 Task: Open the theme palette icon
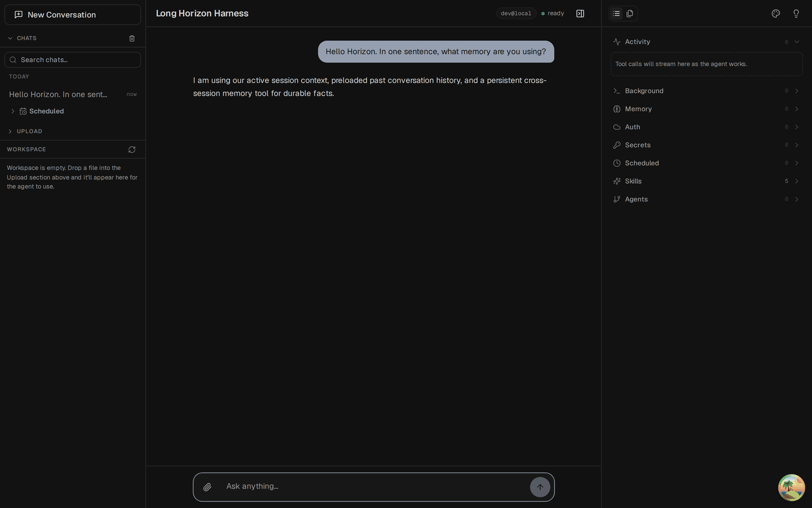[x=775, y=14]
